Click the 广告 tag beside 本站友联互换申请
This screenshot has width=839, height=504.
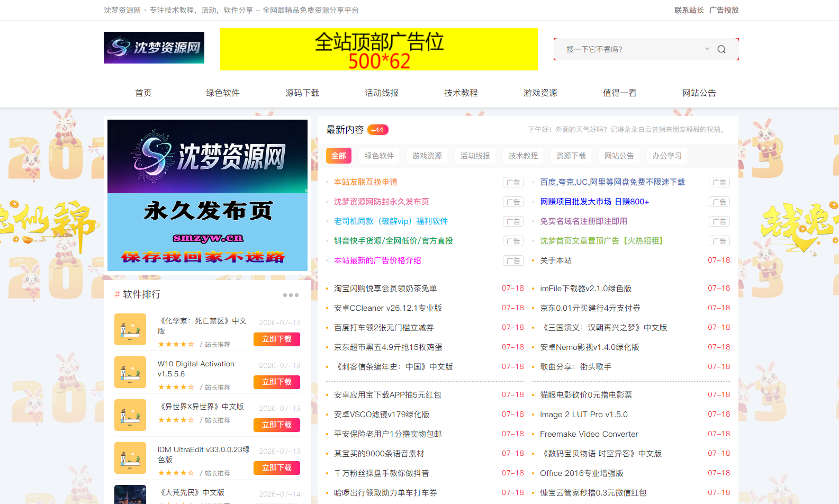coord(513,182)
